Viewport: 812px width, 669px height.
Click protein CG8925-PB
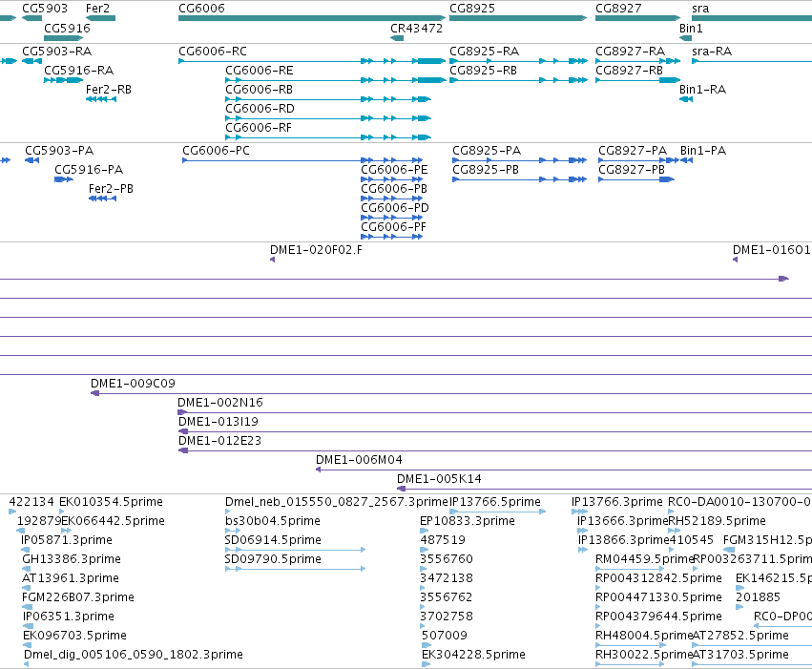point(486,170)
